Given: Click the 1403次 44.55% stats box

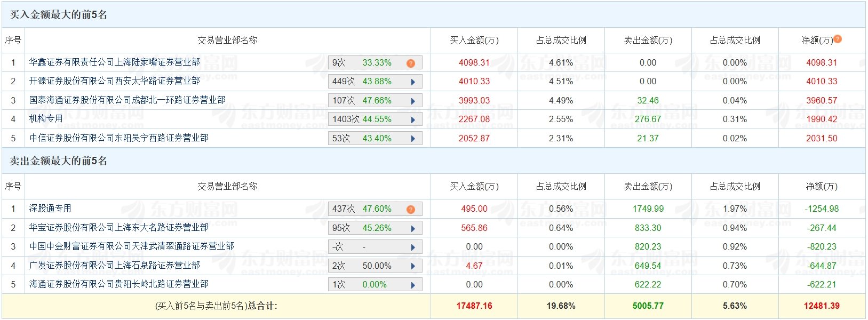Looking at the screenshot, I should click(x=375, y=119).
